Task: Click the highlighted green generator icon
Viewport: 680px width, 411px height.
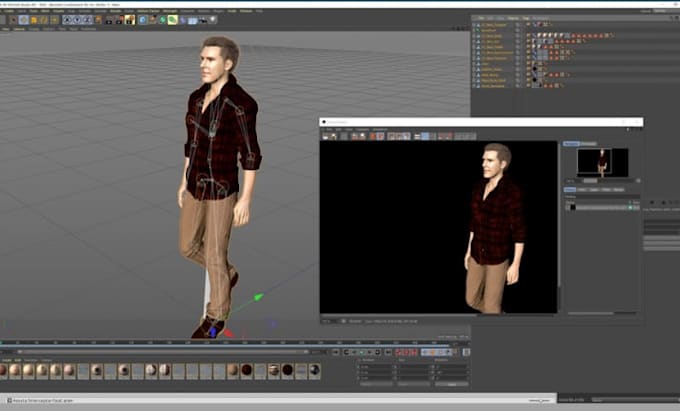Action: [x=173, y=20]
